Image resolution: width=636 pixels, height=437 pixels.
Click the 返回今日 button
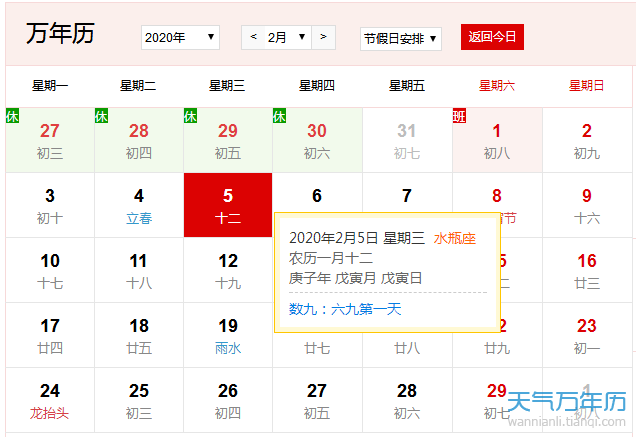pos(492,37)
